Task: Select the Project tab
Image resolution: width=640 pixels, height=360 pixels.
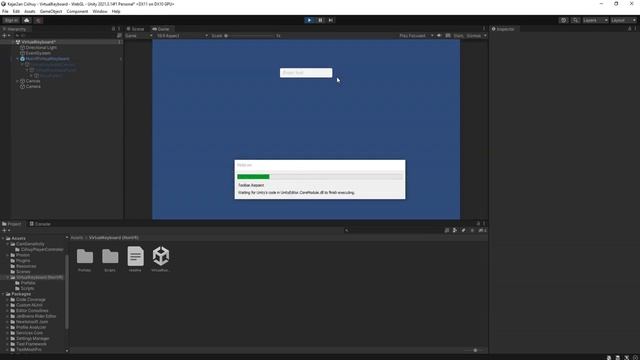Action: [x=11, y=224]
